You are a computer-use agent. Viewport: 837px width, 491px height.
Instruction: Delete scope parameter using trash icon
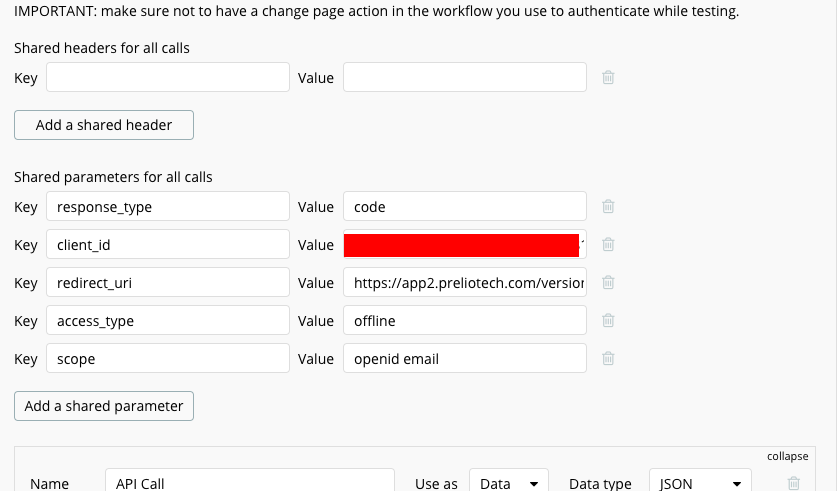pos(608,358)
